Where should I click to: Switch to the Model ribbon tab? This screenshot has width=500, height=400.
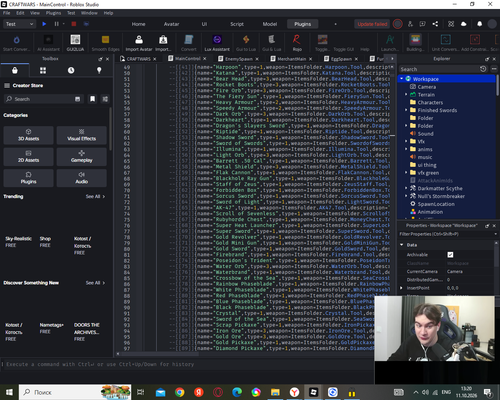tap(270, 24)
